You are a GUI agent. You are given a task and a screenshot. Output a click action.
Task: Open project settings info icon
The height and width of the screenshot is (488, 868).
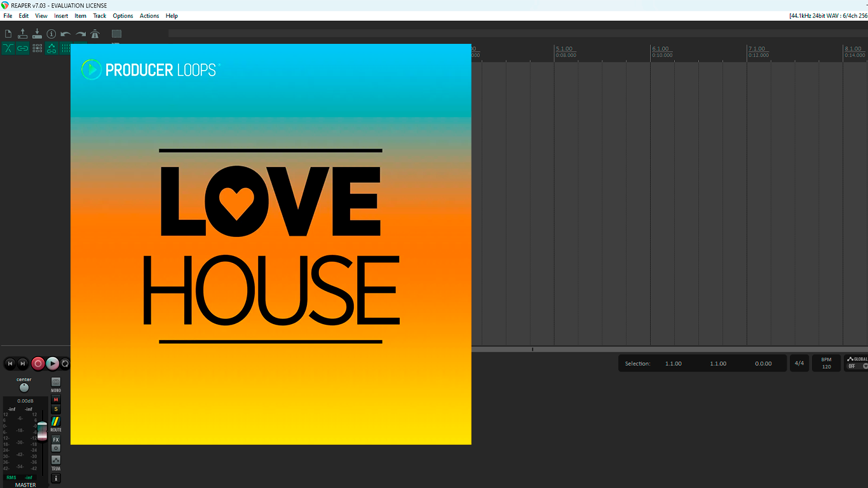click(51, 34)
